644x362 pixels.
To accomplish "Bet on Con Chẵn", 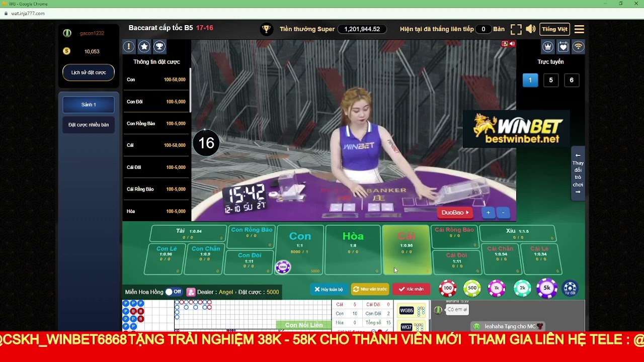I will click(205, 259).
